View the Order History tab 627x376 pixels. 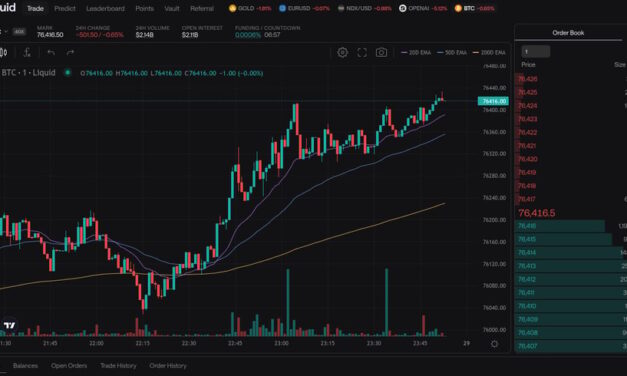(168, 366)
